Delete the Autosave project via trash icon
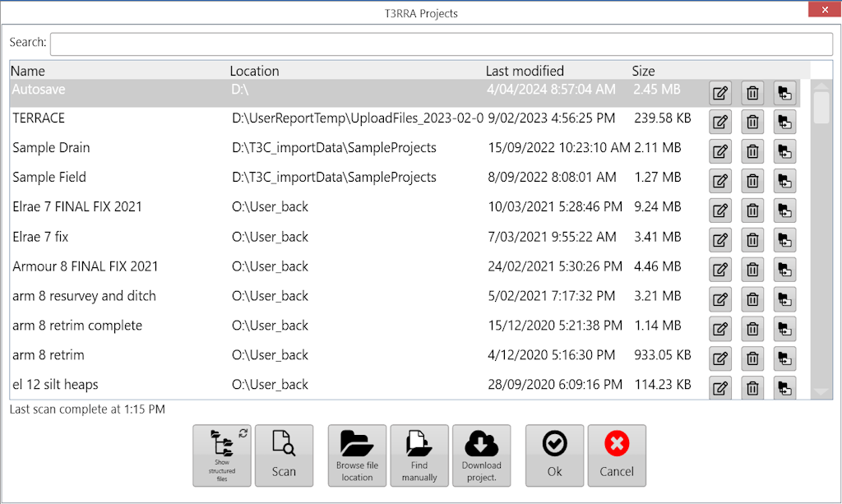Viewport: 842px width, 504px height. (x=752, y=93)
